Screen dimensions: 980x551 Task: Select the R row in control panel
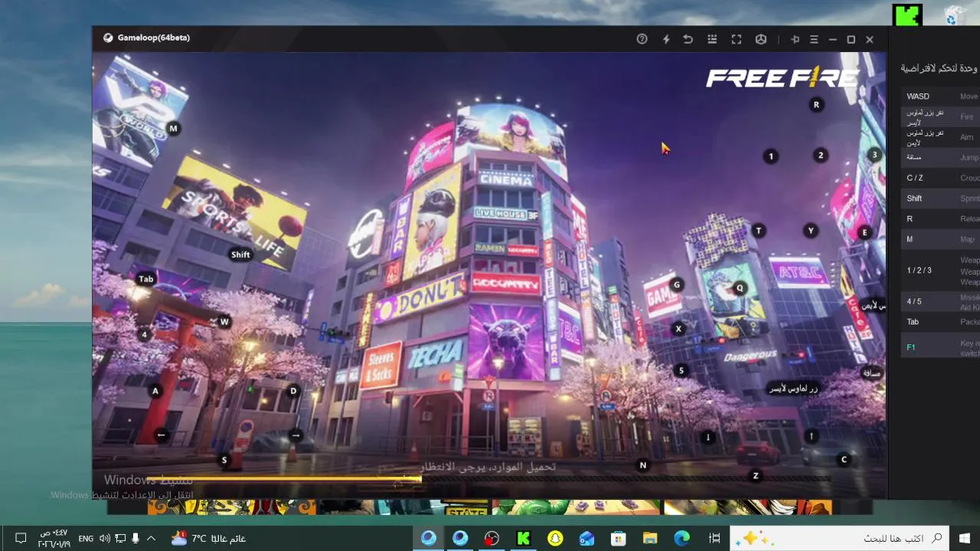[940, 219]
